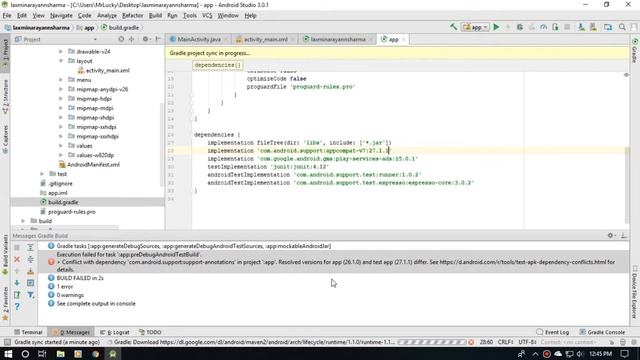
Task: Cancel Gradle download with red stop icon
Action: click(x=471, y=342)
